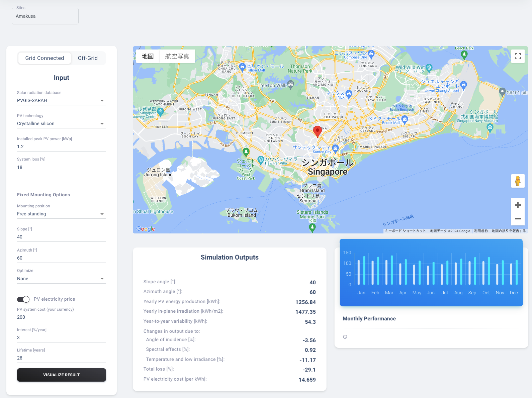Click the Wild Wild Wet marker icon
Viewport: 532px width, 398px height.
pyautogui.click(x=429, y=68)
